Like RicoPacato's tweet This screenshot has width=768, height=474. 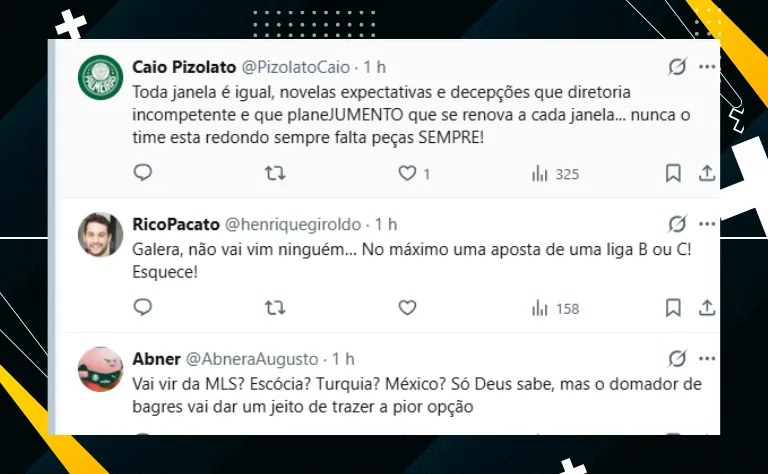(407, 308)
